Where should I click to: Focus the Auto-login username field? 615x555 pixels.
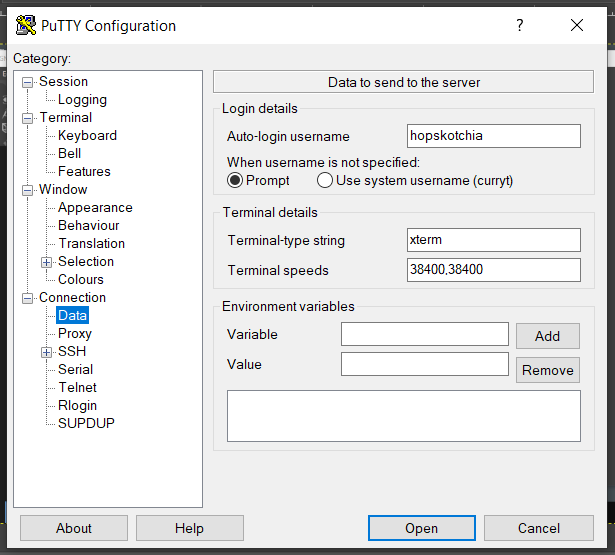(494, 136)
